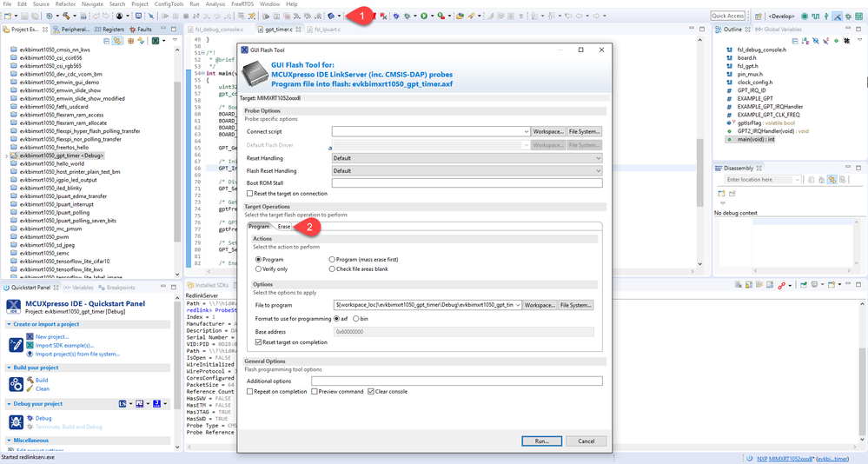Click the Home icon in Disassembly toolbar
The image size is (868, 464).
click(821, 179)
